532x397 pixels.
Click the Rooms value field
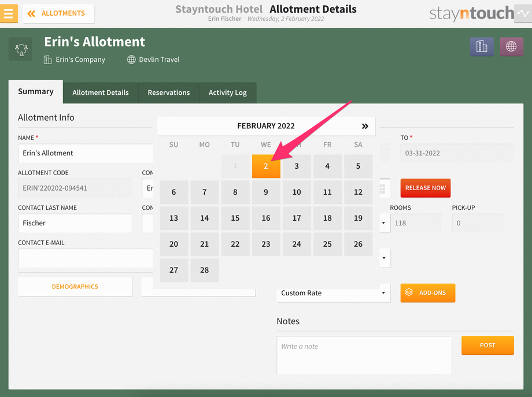[416, 223]
